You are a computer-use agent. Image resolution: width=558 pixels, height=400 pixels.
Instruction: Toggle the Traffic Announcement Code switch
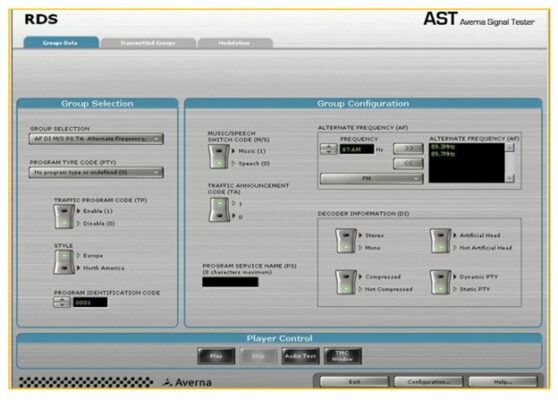219,210
